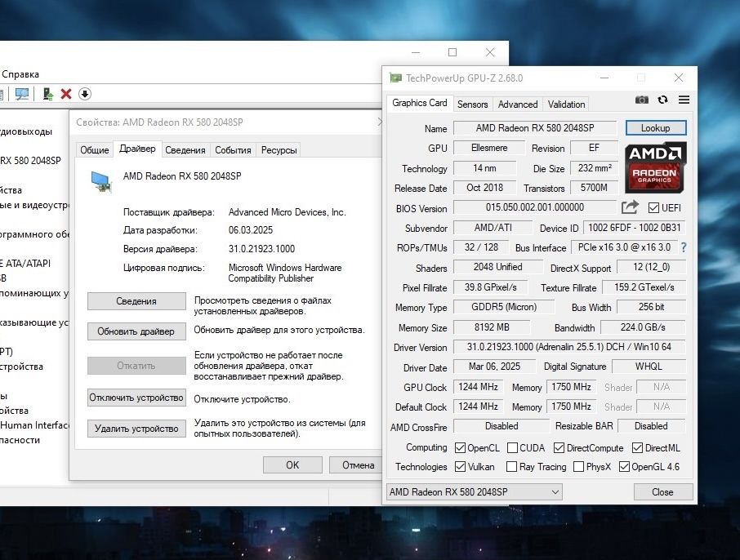Viewport: 740px width, 560px height.
Task: Click the GPU-Z refresh icon
Action: pyautogui.click(x=662, y=100)
